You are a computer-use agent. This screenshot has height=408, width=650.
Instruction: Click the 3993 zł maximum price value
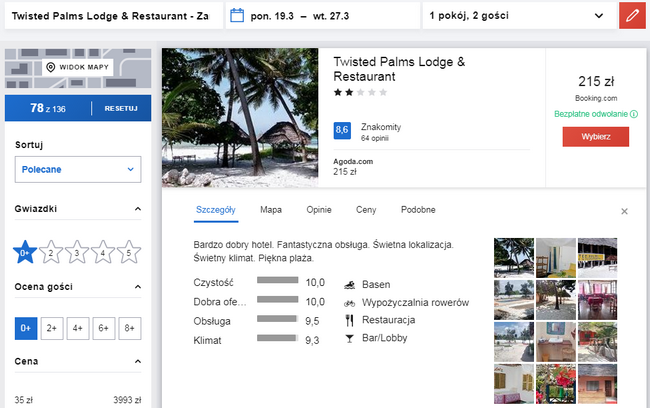pos(127,400)
